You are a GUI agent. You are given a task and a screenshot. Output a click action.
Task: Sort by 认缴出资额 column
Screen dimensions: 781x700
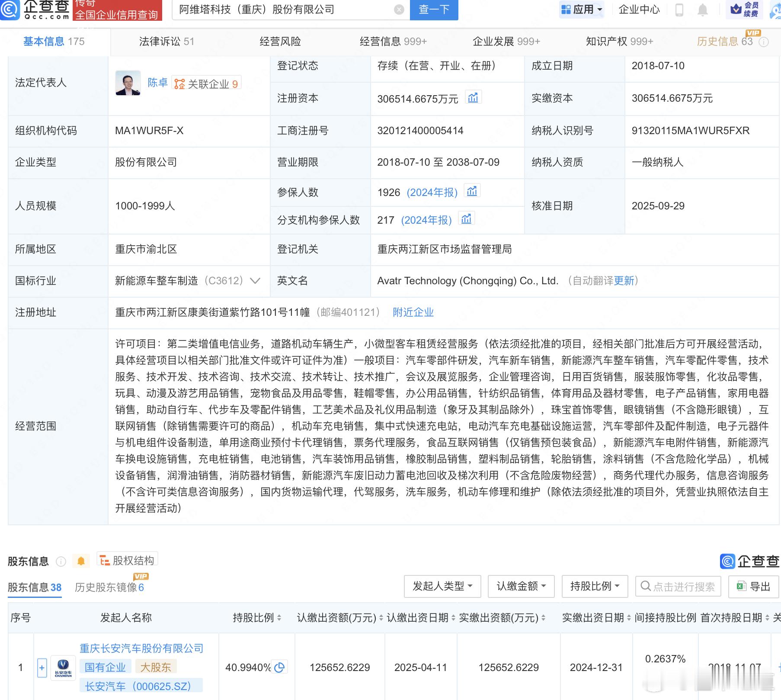381,618
